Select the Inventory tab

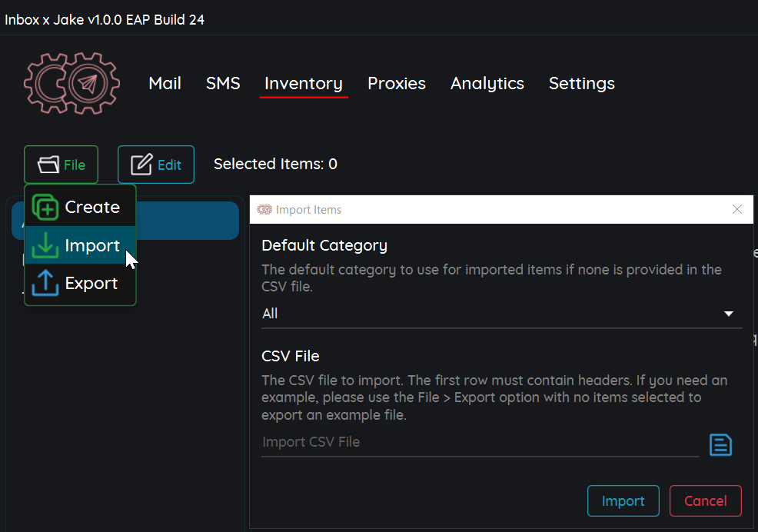click(304, 83)
